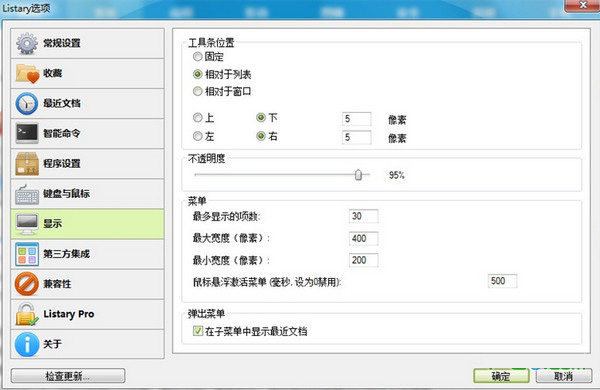Open 兼容性 page
600x390 pixels.
pyautogui.click(x=88, y=284)
